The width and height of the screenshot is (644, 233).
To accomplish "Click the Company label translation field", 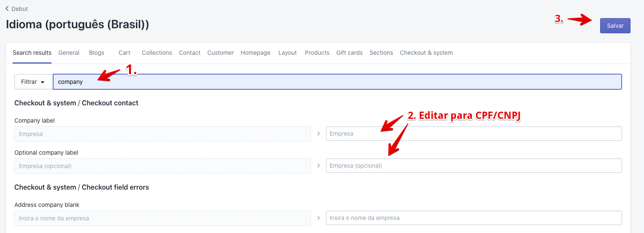I will 474,134.
